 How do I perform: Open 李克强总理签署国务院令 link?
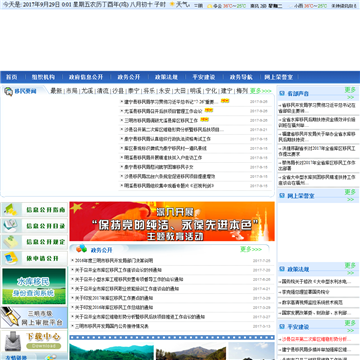tap(306, 292)
